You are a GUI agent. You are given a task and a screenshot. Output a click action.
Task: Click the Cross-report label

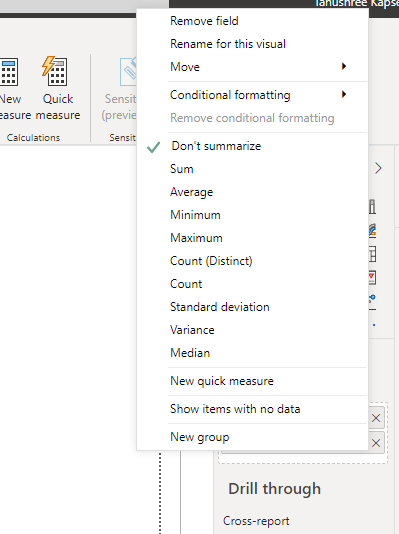(256, 521)
